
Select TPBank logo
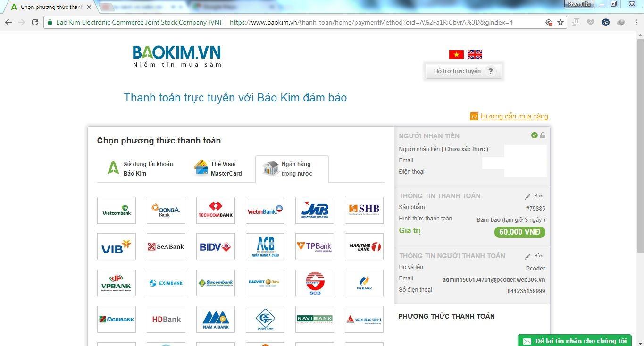[315, 246]
